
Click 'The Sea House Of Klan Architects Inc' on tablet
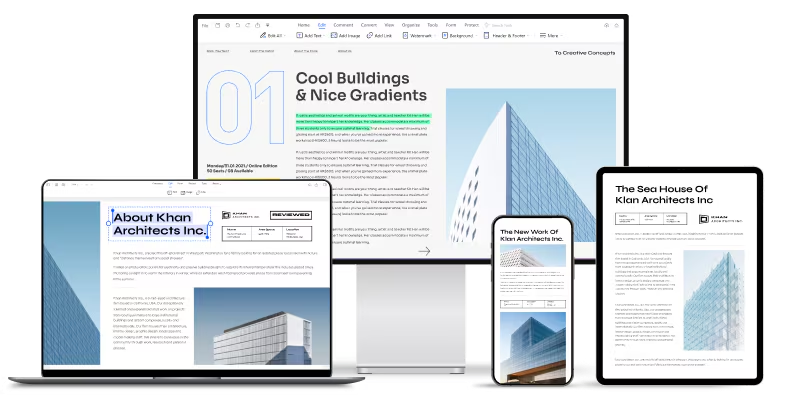coord(664,194)
